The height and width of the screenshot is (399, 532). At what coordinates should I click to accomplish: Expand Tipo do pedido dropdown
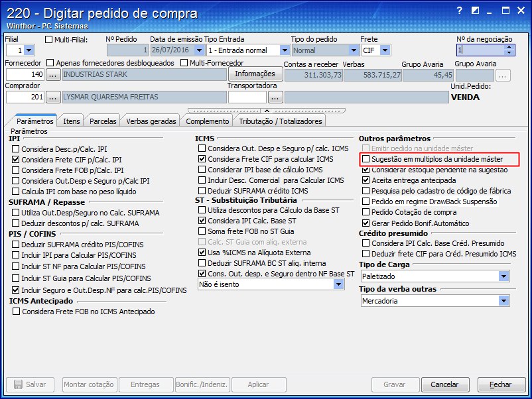[x=354, y=50]
